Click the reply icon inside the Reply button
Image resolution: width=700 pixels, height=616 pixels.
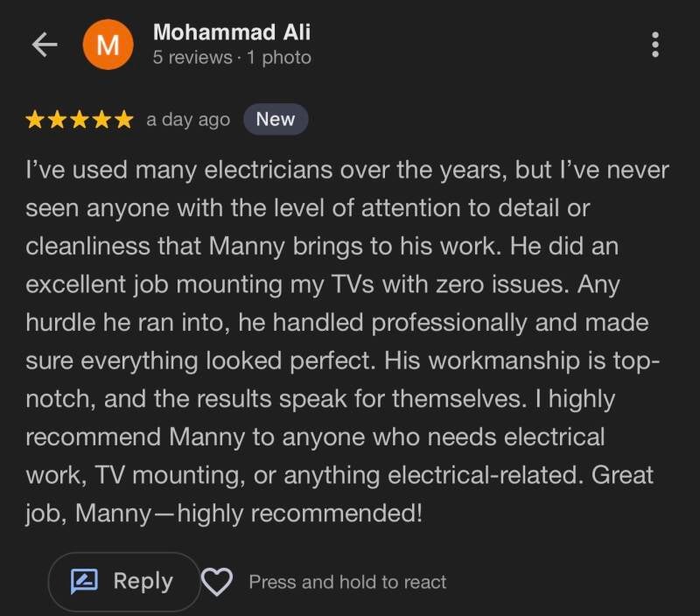coord(85,582)
